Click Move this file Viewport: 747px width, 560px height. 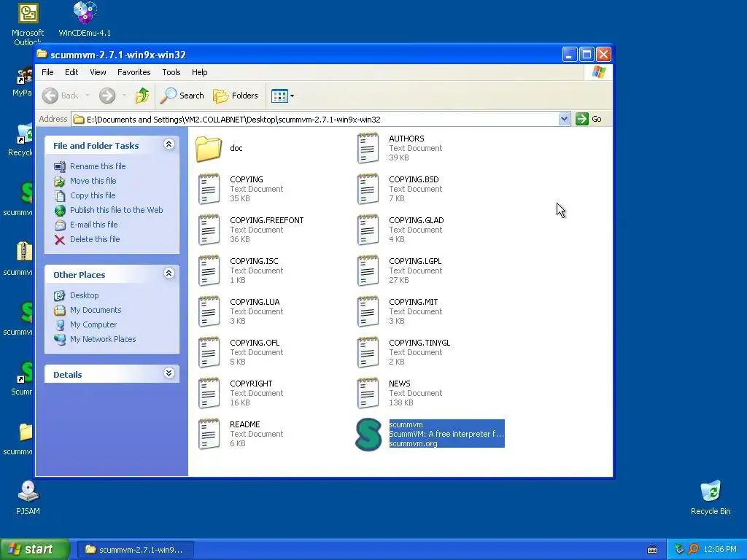[93, 181]
